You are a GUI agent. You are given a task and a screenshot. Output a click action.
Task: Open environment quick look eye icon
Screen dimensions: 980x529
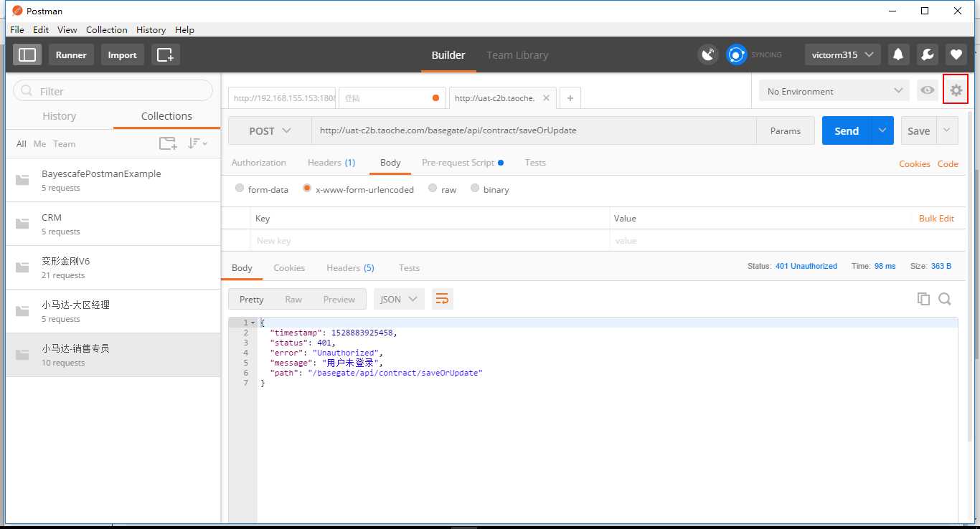[928, 90]
